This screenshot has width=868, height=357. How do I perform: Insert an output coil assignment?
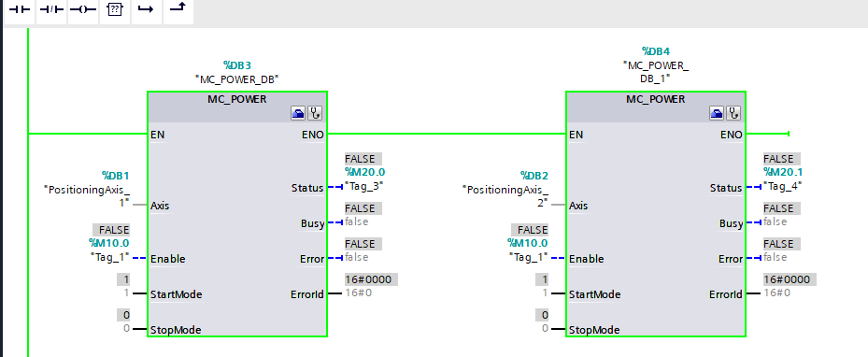point(83,10)
